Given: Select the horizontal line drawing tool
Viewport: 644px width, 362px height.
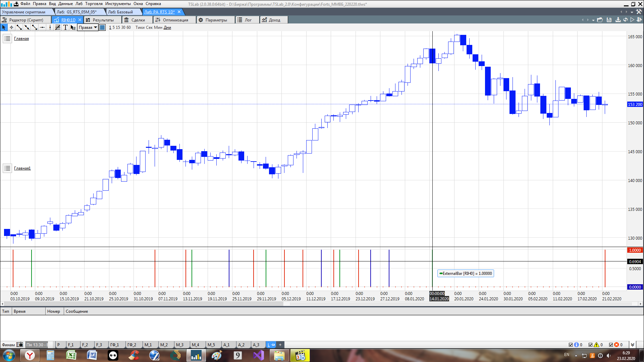Looking at the screenshot, I should click(42, 27).
